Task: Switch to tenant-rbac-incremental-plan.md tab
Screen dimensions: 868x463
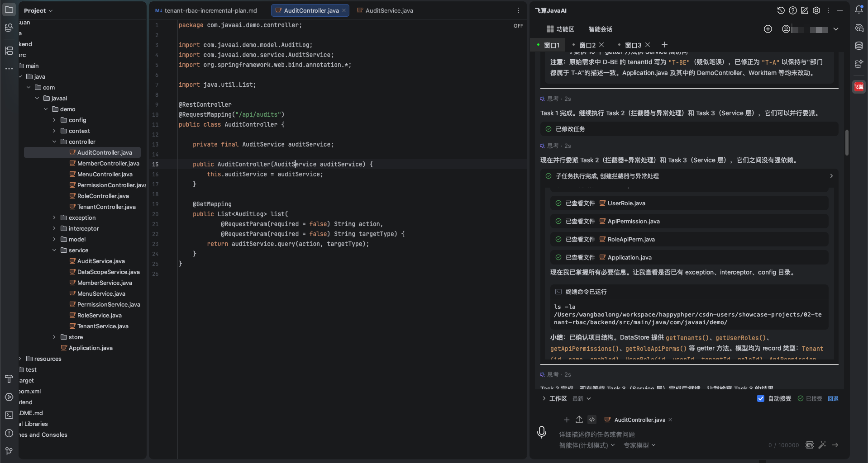Action: 206,10
